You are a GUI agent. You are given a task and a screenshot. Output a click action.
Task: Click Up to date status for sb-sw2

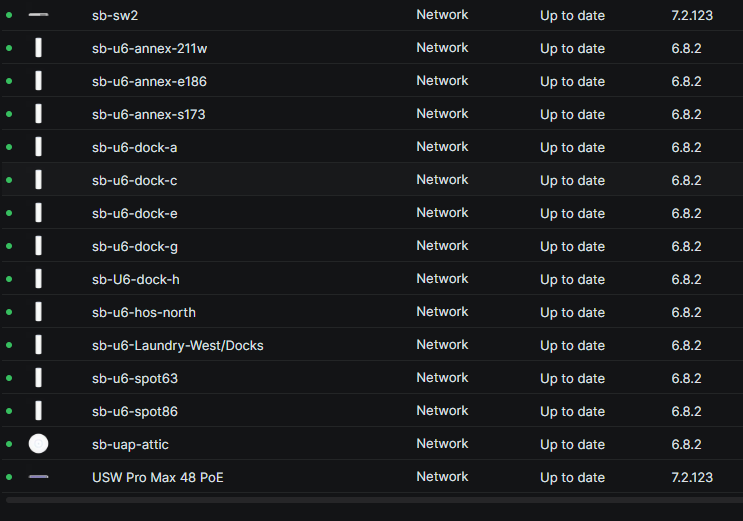(x=572, y=15)
